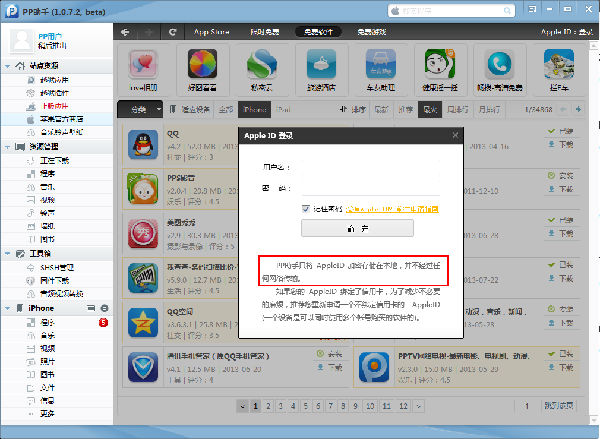600x439 pixels.
Task: Select the 全部 device filter
Action: [x=226, y=109]
